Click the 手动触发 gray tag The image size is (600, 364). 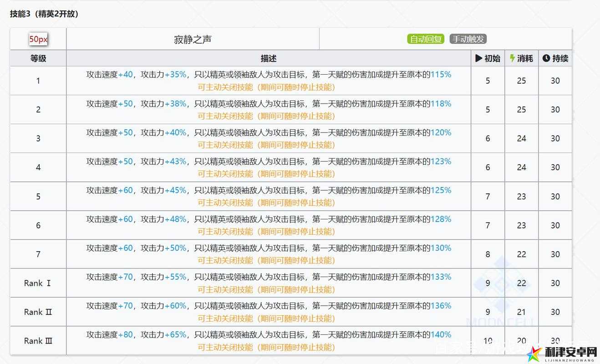(x=468, y=39)
